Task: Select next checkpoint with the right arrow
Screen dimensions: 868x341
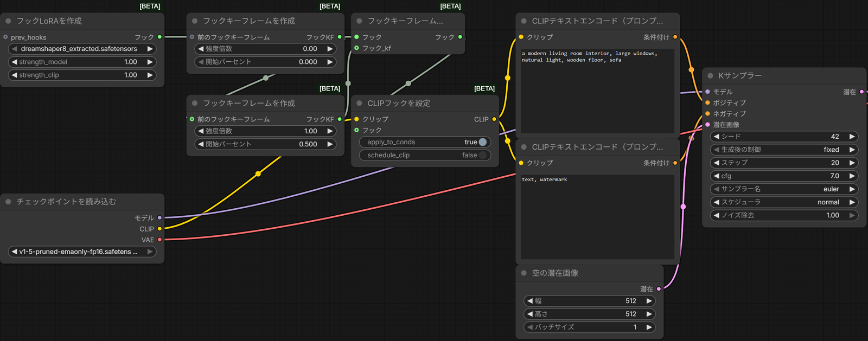Action: point(150,252)
